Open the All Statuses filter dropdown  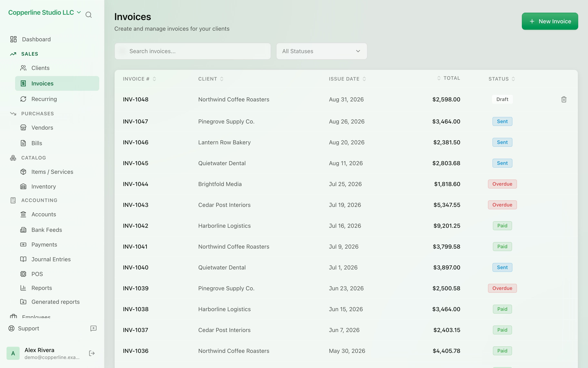tap(321, 51)
